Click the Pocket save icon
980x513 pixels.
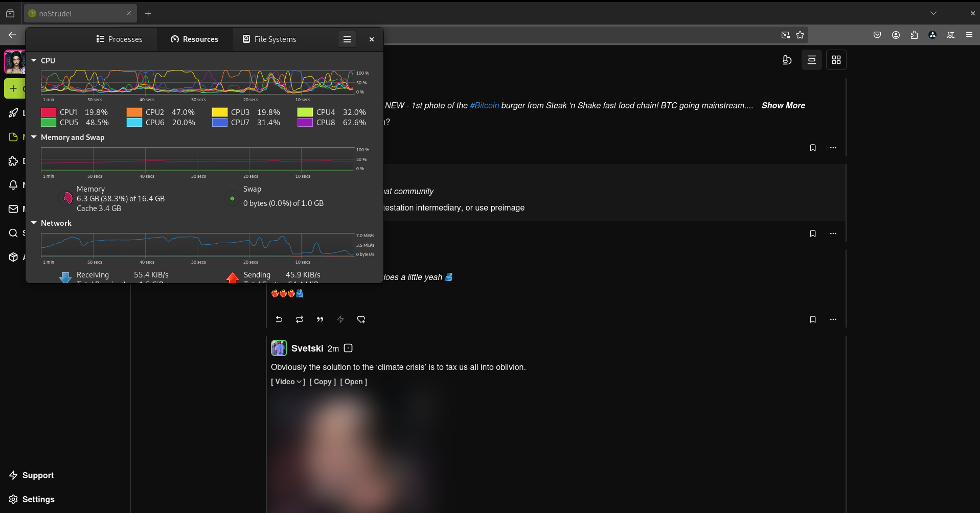877,35
